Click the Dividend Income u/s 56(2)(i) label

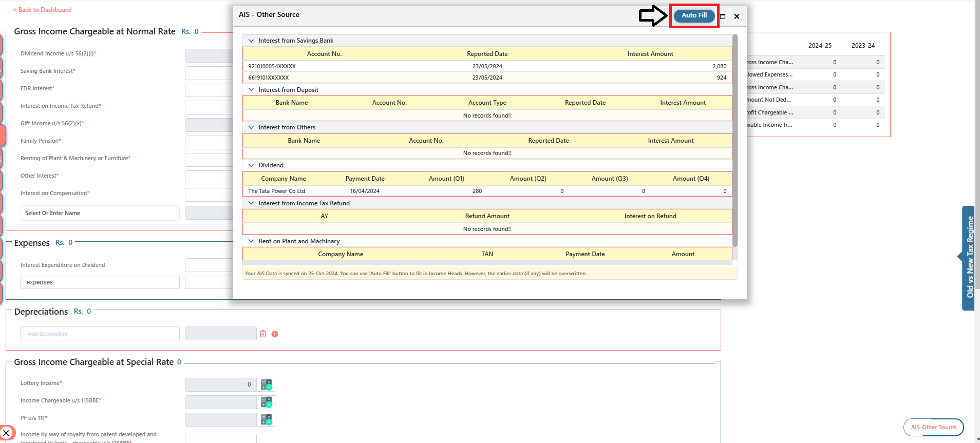click(x=58, y=53)
